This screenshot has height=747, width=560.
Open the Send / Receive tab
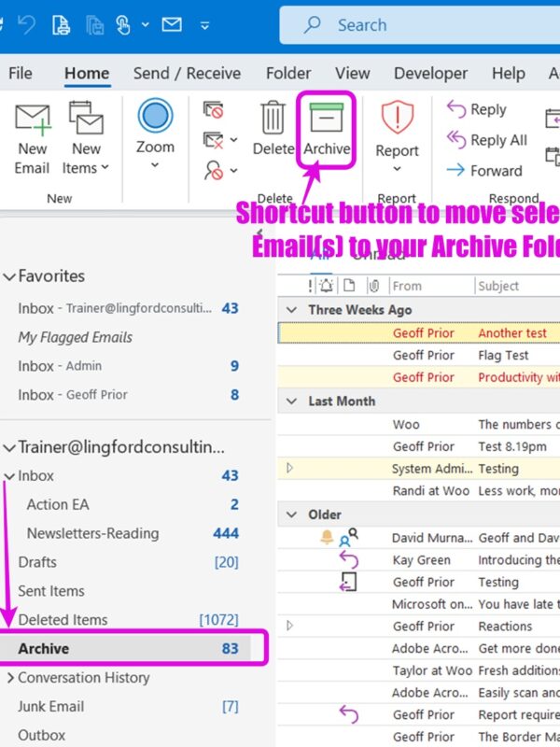tap(187, 73)
